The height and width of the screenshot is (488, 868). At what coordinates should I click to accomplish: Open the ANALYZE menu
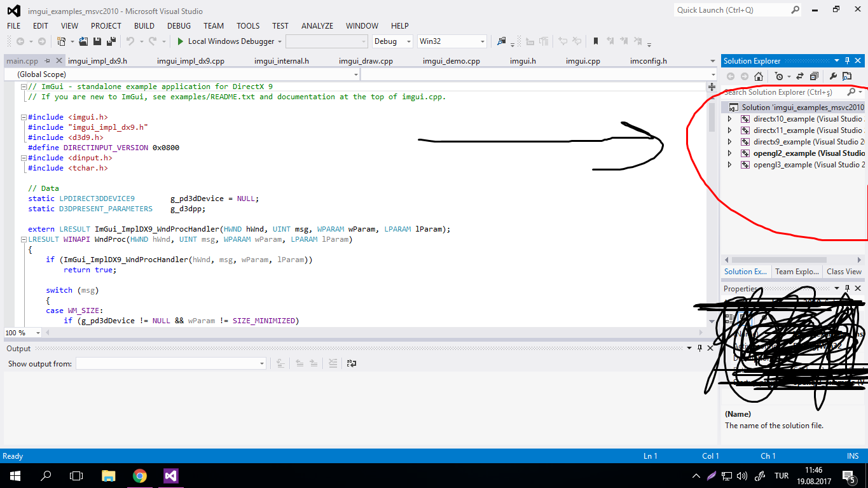click(x=317, y=25)
